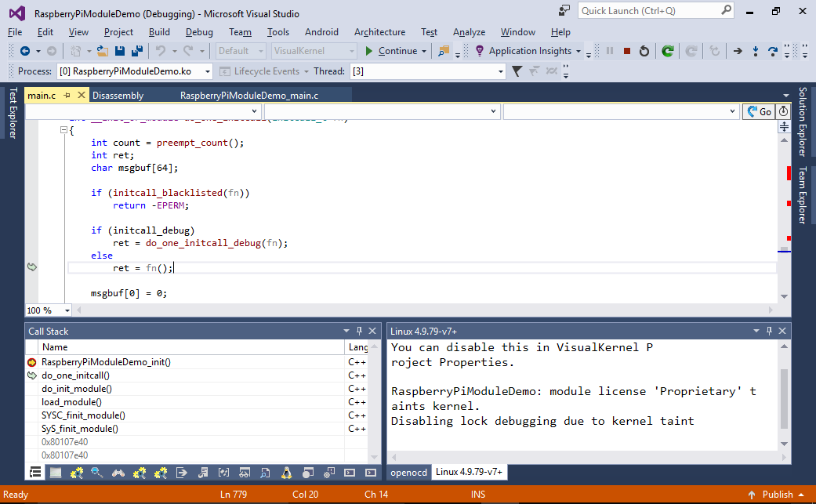Viewport: 816px width, 504px height.
Task: Click the Linux penguin icon in bottom toolbar
Action: point(286,473)
